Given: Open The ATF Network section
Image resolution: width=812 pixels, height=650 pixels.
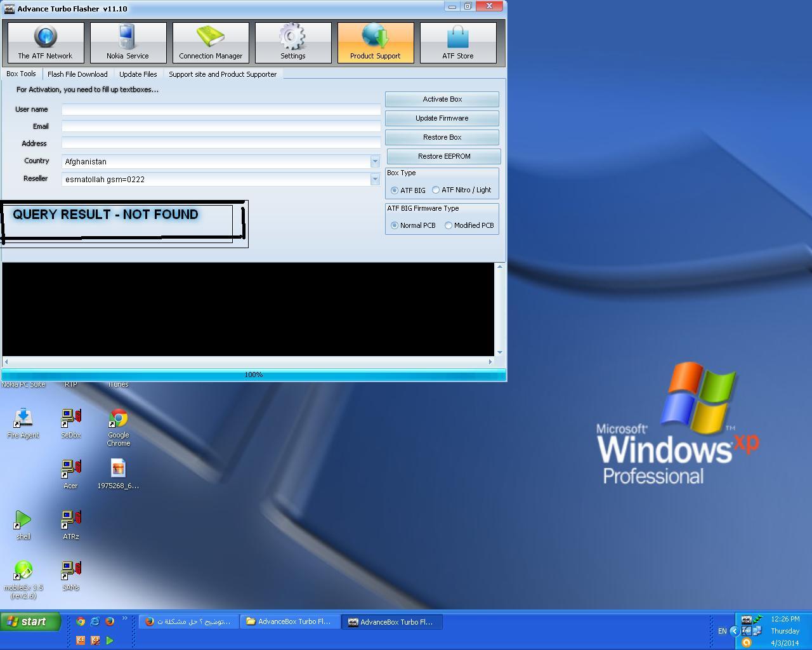Looking at the screenshot, I should pyautogui.click(x=46, y=43).
